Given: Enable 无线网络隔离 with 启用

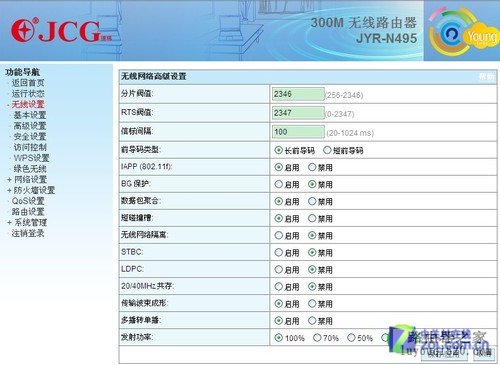Looking at the screenshot, I should 278,235.
